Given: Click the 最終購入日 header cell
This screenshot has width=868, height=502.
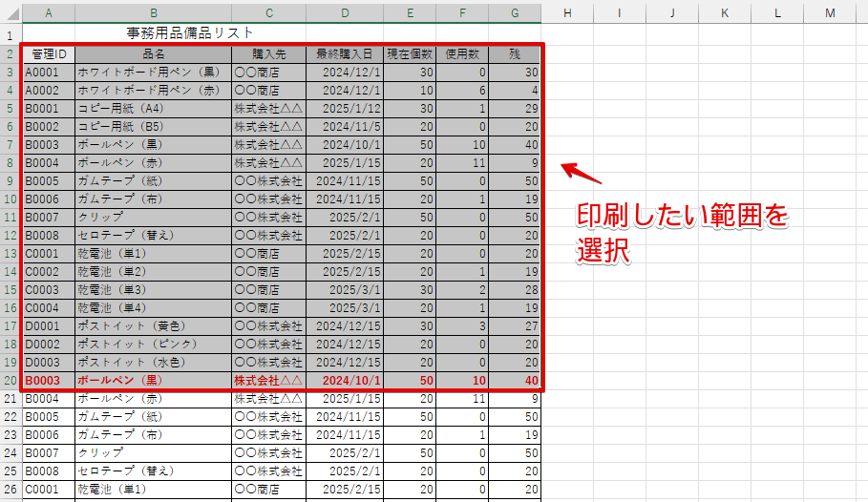Looking at the screenshot, I should pyautogui.click(x=345, y=54).
